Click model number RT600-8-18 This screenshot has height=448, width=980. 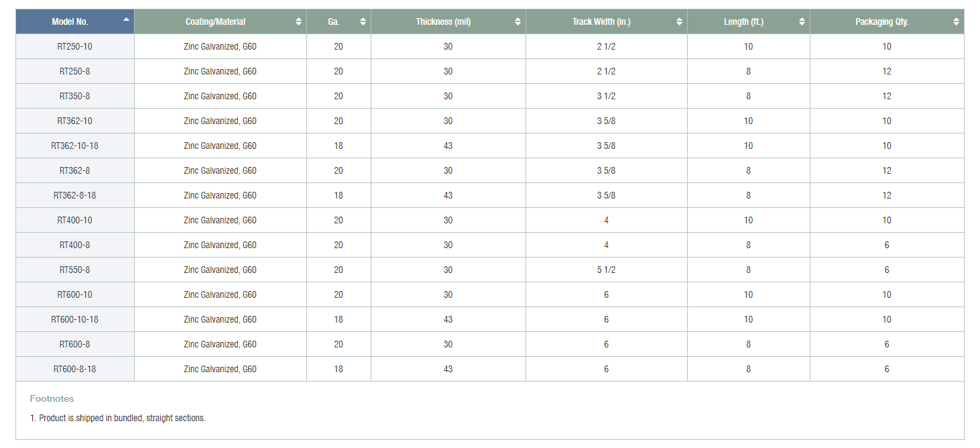(x=74, y=369)
